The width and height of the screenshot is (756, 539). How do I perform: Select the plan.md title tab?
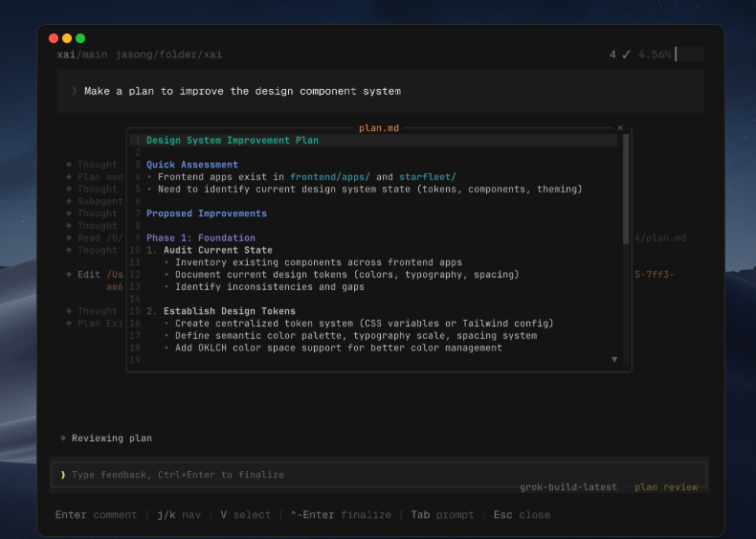(x=379, y=128)
